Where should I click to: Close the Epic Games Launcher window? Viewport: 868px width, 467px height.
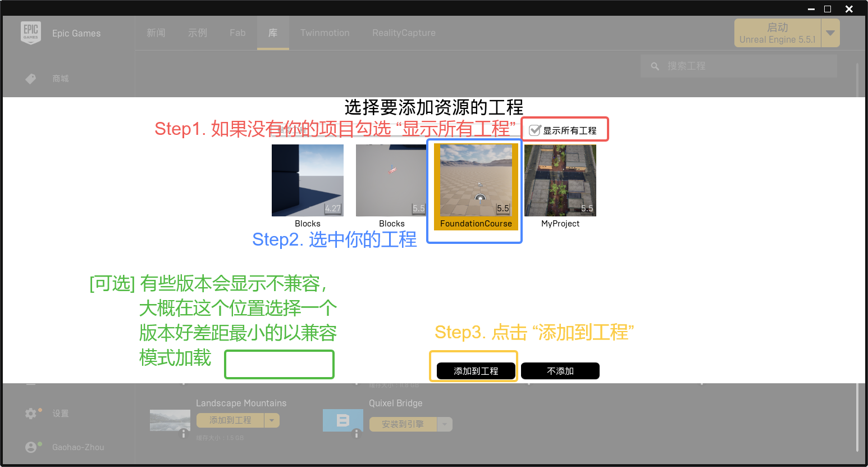click(849, 9)
